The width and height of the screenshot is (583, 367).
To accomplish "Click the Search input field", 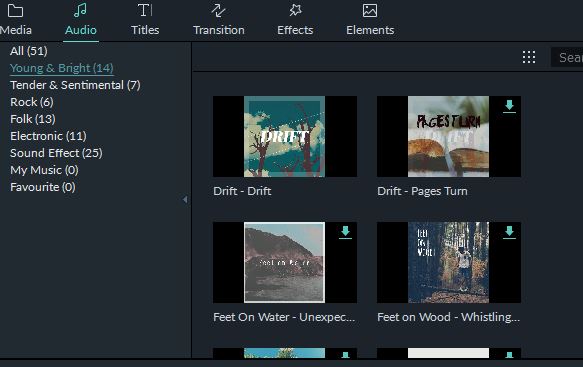I will click(567, 57).
